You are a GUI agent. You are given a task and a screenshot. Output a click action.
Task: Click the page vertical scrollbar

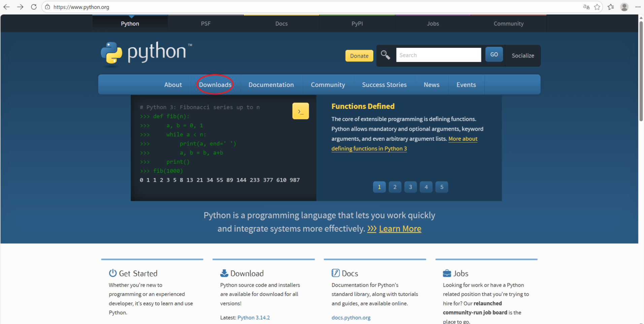tap(641, 71)
